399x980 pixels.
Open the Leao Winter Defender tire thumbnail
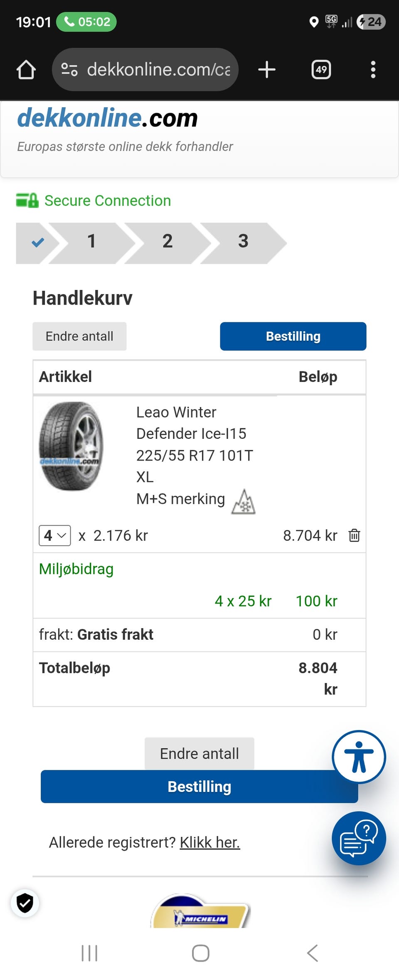pos(71,446)
